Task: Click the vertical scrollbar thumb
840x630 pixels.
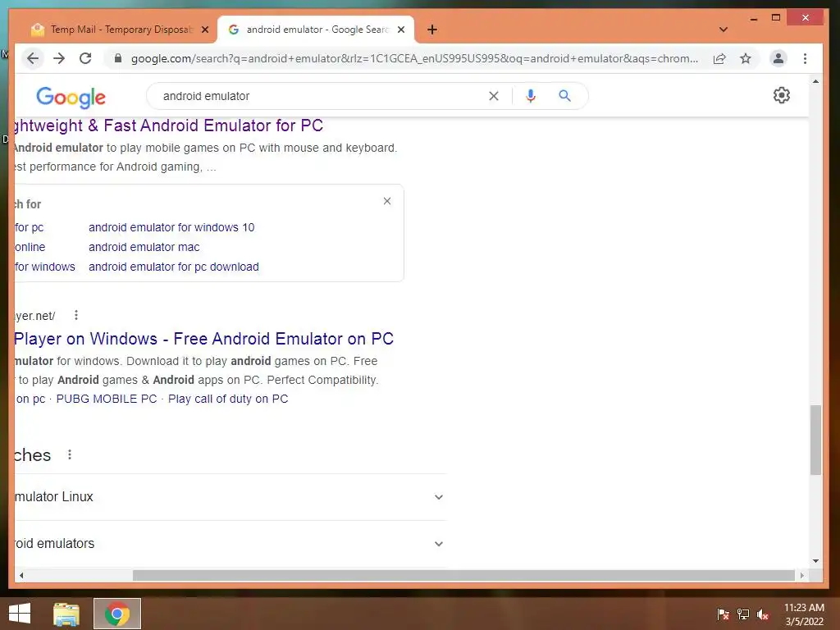Action: coord(815,440)
